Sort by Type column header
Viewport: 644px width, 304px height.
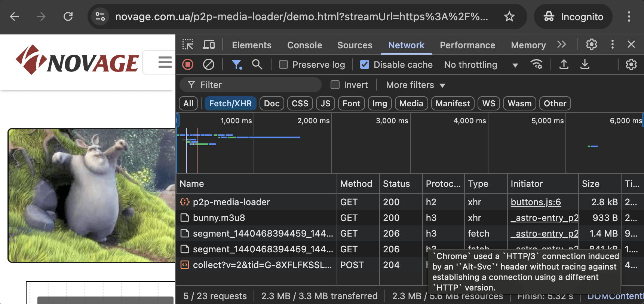pyautogui.click(x=486, y=184)
